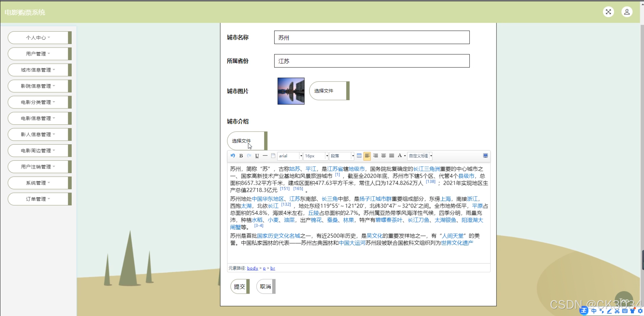Click the body element path link

coord(253,268)
